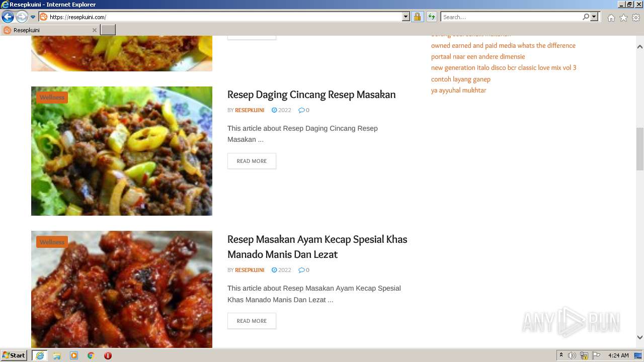Click comment count under Ayam Kecap

click(304, 270)
